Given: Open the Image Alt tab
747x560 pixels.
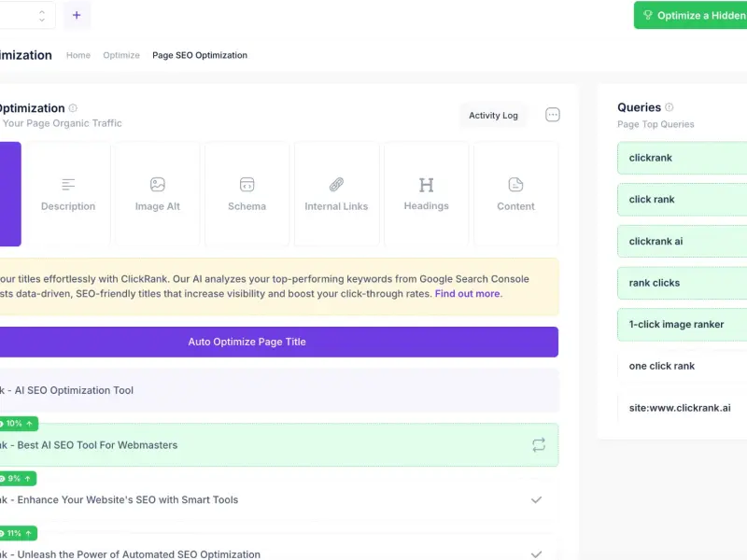Looking at the screenshot, I should [x=157, y=194].
